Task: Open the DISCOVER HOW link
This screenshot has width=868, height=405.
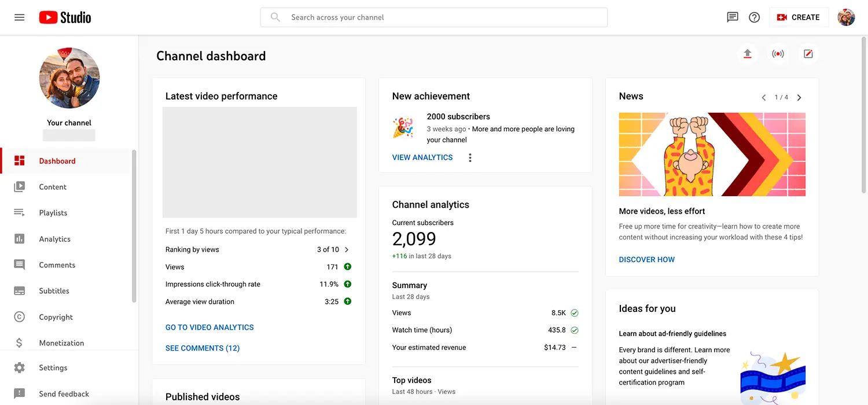Action: 646,259
